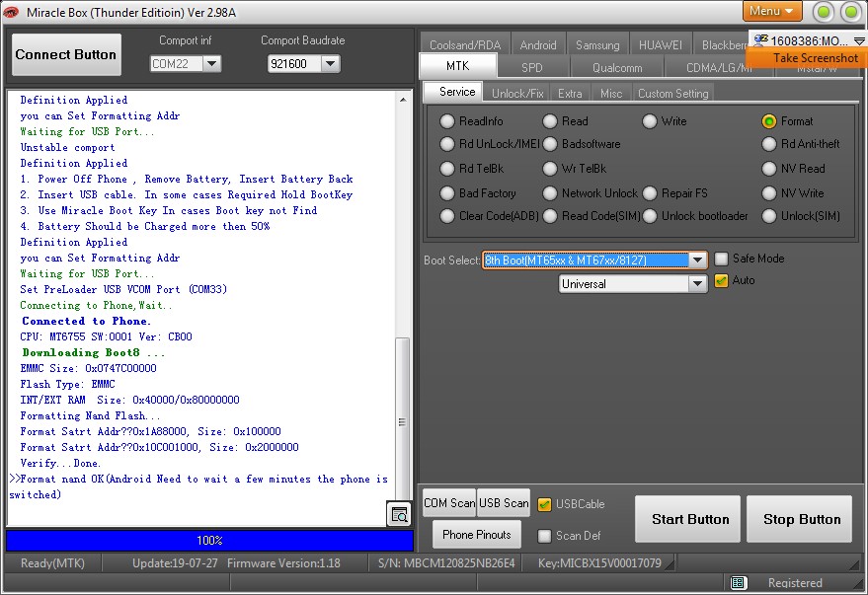Viewport: 868px width, 595px height.
Task: Expand the Boot Select dropdown
Action: coord(697,260)
